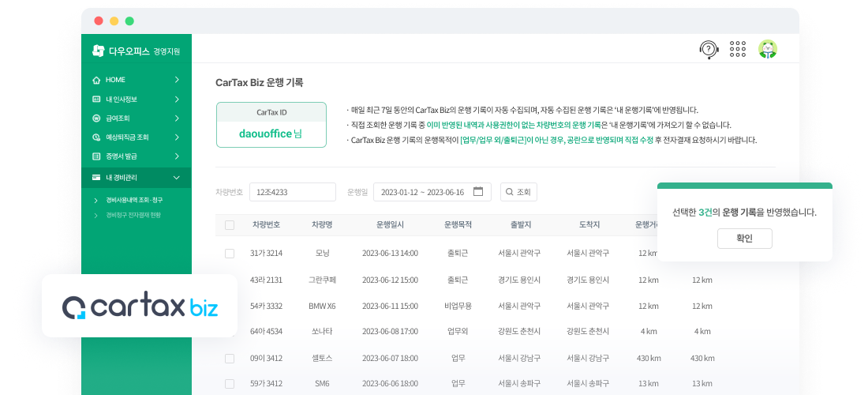Open the calendar icon in 운행일 field
Image resolution: width=868 pixels, height=395 pixels.
(478, 192)
